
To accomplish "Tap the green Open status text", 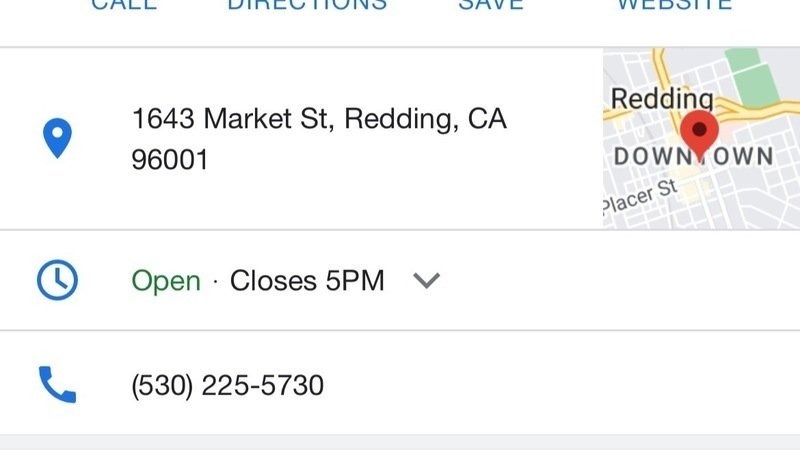I will (x=166, y=281).
